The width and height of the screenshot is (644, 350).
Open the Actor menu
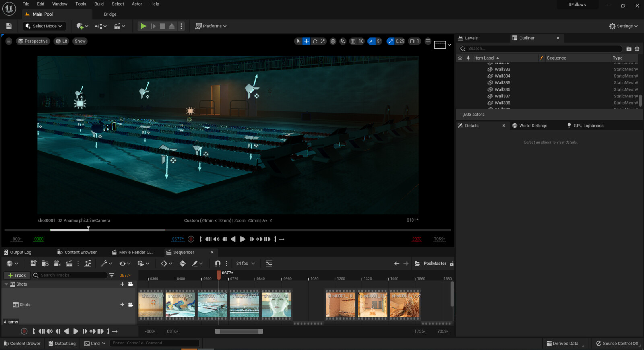coord(137,4)
